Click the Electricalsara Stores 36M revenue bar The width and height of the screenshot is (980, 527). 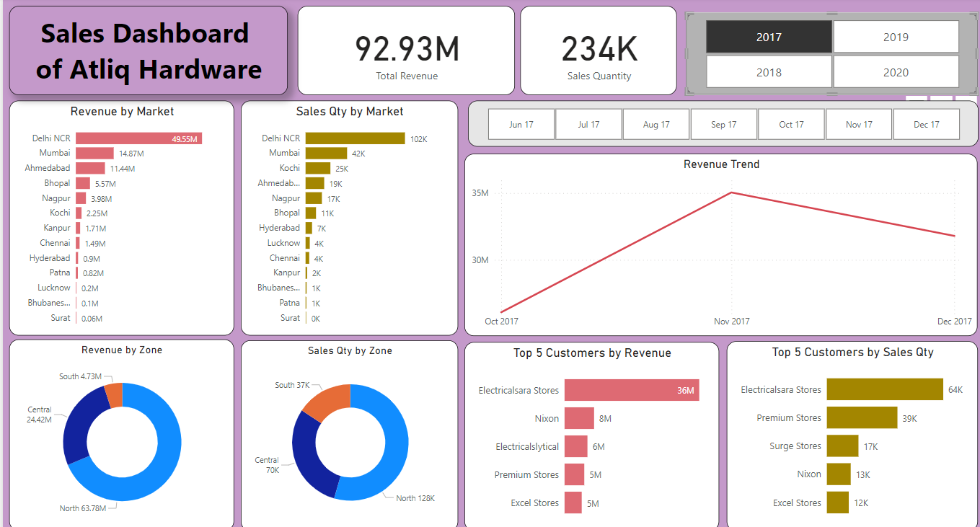[632, 390]
